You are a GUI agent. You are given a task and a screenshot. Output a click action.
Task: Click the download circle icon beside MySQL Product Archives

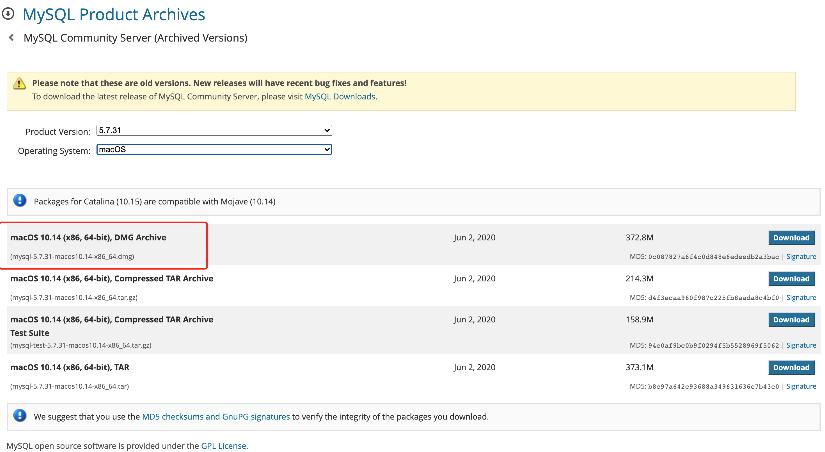[x=10, y=15]
